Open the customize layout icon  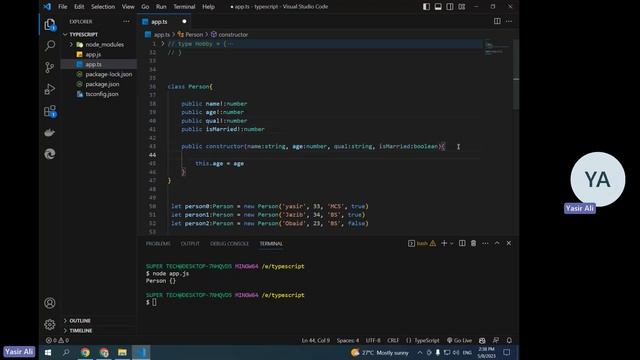(x=462, y=7)
